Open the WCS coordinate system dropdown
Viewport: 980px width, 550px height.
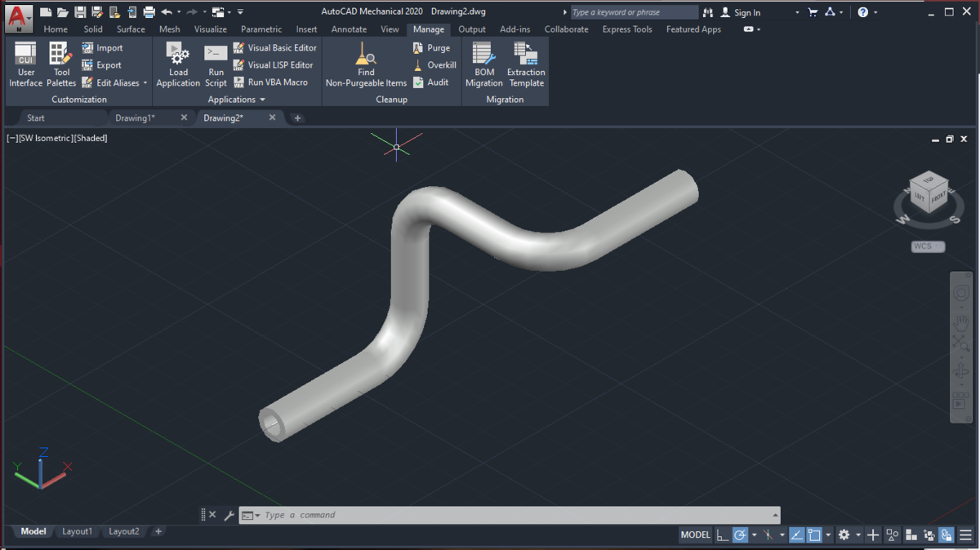(928, 246)
